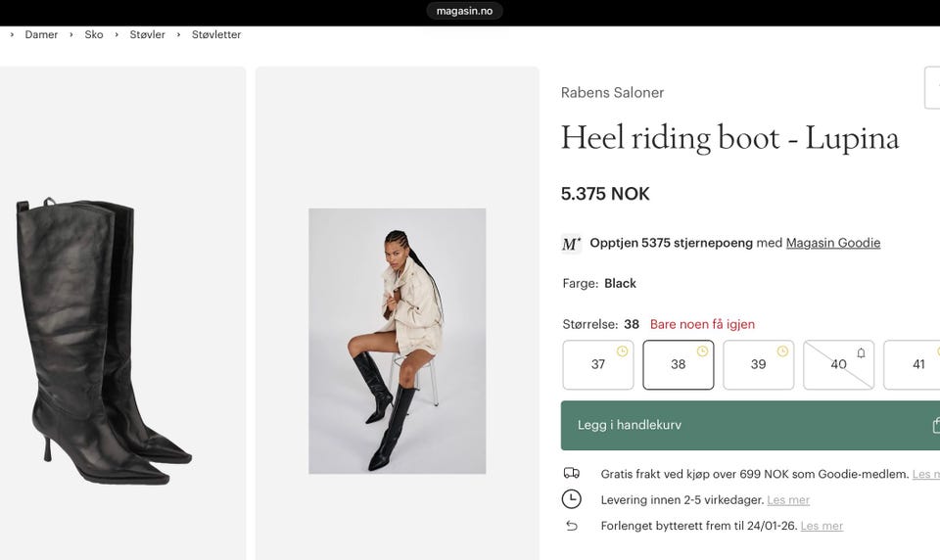Navigate to the Støvletter breadcrumb
Viewport: 940px width, 560px height.
216,35
